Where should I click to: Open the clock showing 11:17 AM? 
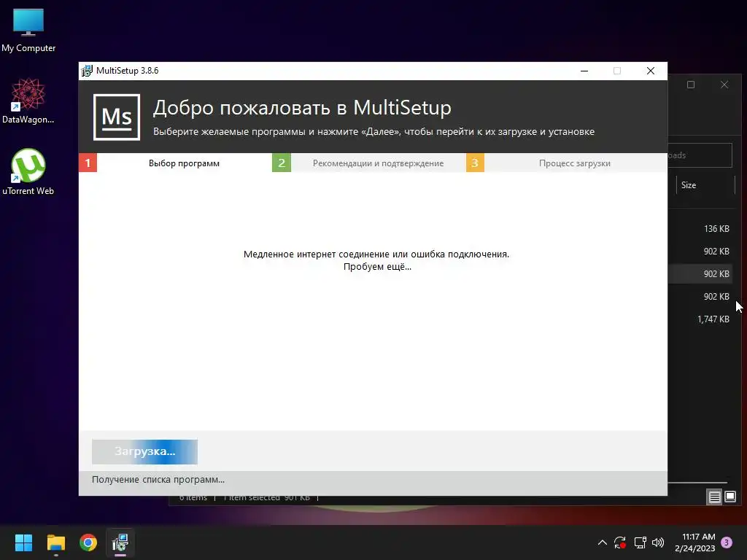695,542
